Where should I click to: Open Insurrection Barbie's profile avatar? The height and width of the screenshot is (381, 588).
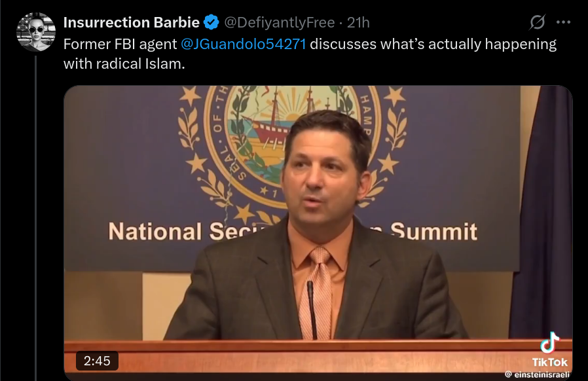36,32
